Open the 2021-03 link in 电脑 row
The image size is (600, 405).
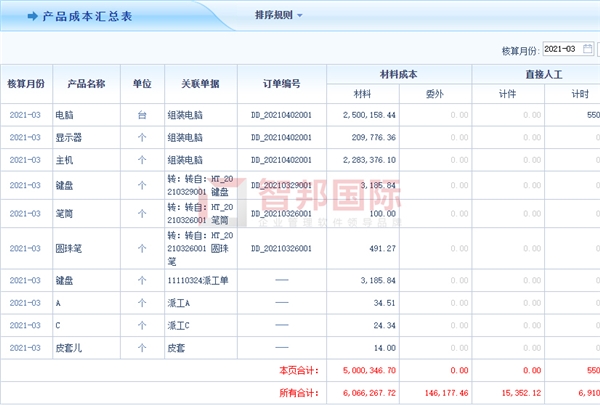click(x=25, y=116)
